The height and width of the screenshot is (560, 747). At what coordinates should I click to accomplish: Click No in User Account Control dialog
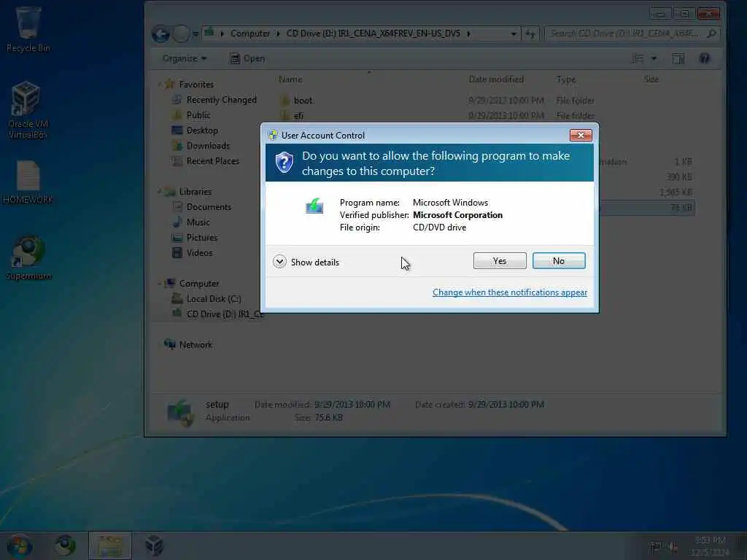coord(558,261)
